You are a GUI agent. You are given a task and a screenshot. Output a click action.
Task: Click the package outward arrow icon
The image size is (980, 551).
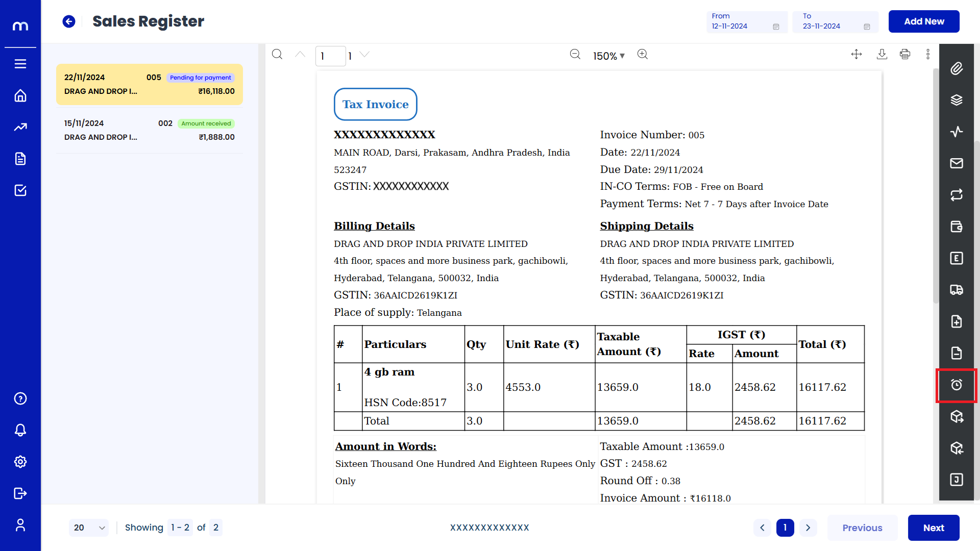[957, 416]
